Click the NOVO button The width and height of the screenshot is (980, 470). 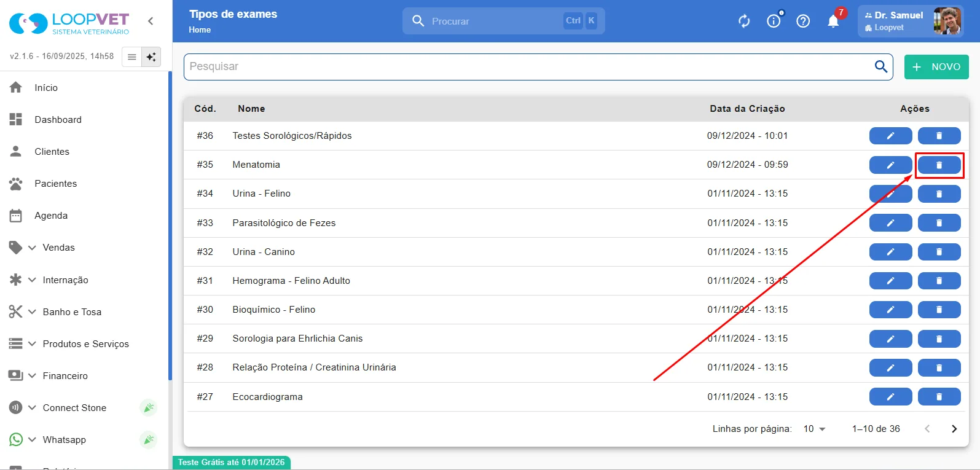click(936, 67)
